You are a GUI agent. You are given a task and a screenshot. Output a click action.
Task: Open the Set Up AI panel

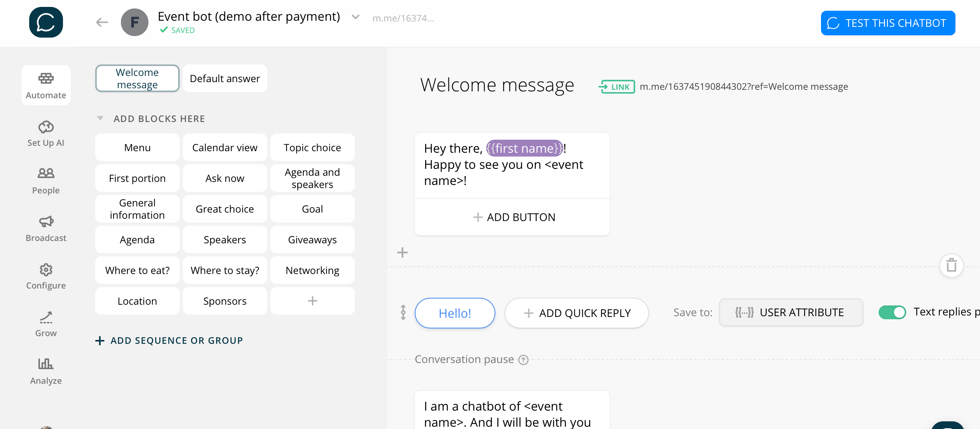(46, 133)
